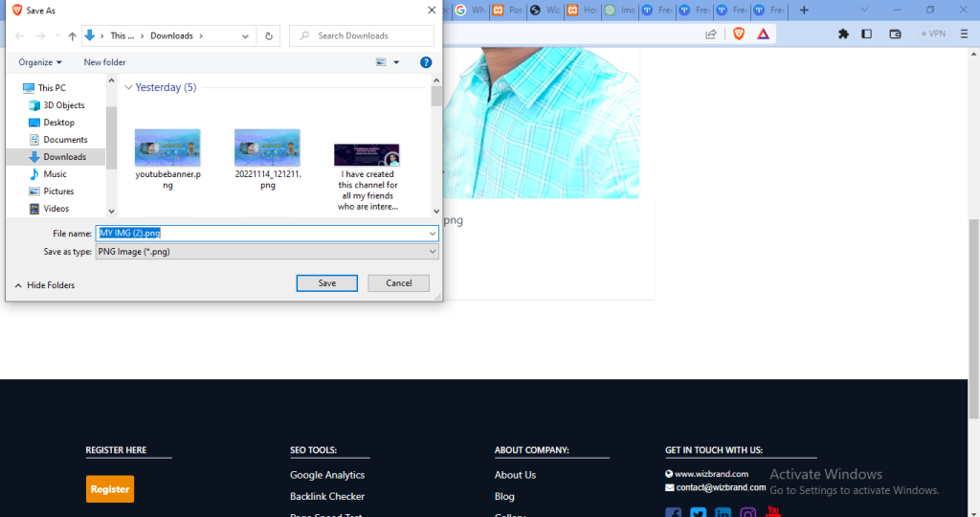Open the Brave Rewards triangle icon
Image resolution: width=980 pixels, height=517 pixels.
(763, 34)
